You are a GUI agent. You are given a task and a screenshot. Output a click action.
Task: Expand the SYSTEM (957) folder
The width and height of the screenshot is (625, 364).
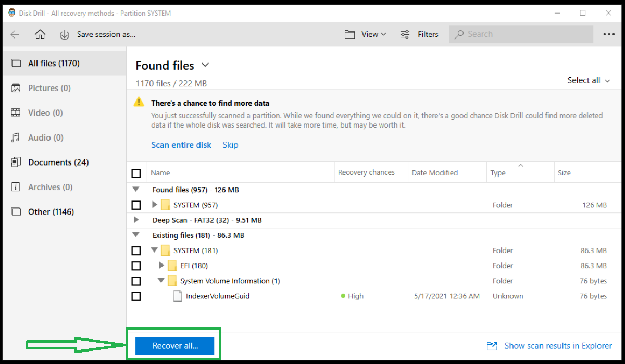(154, 205)
